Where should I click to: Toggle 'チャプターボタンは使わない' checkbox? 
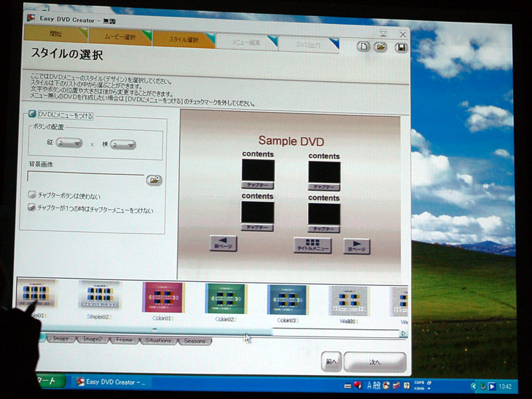click(32, 196)
